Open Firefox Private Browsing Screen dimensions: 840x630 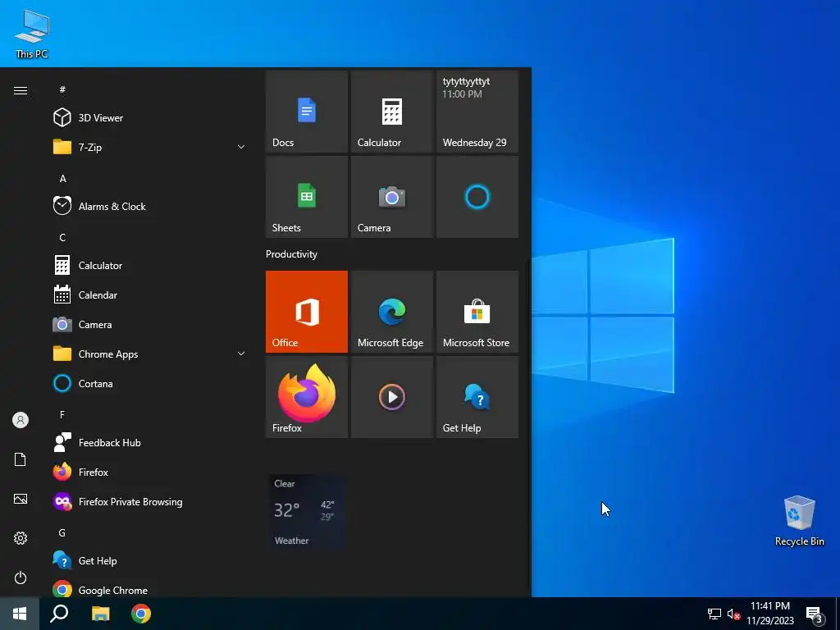[150, 502]
